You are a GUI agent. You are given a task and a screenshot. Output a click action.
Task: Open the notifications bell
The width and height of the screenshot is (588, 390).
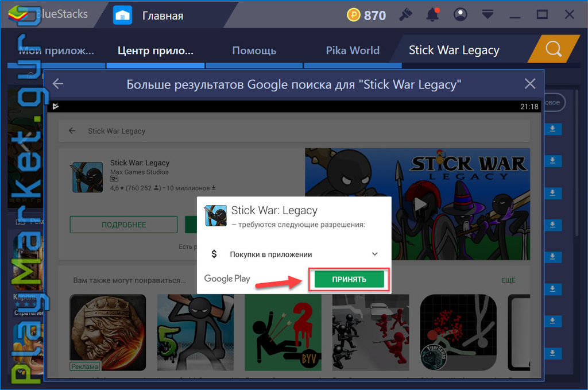(432, 14)
